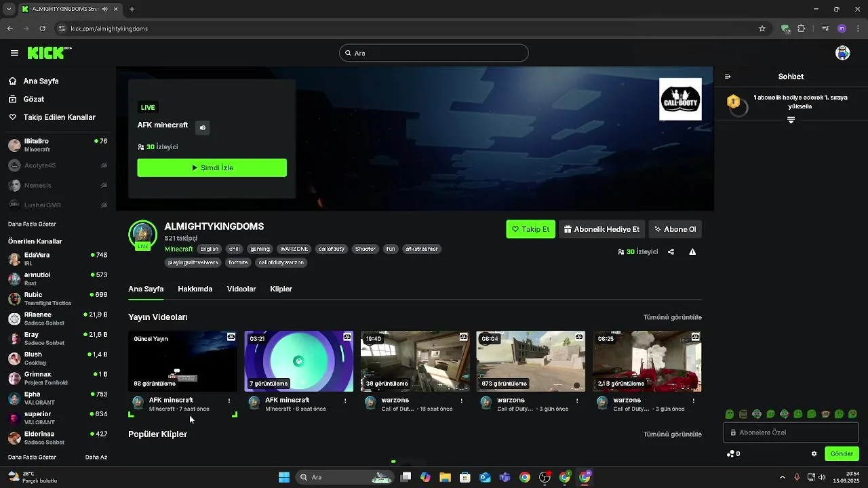The image size is (868, 488).
Task: Open options for AFK minecraft 7 saat önce video
Action: tap(229, 401)
